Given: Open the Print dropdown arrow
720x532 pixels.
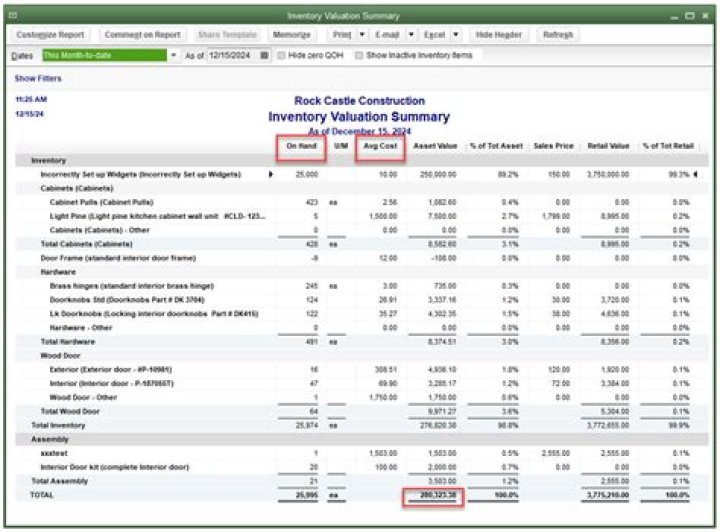Looking at the screenshot, I should pyautogui.click(x=362, y=35).
